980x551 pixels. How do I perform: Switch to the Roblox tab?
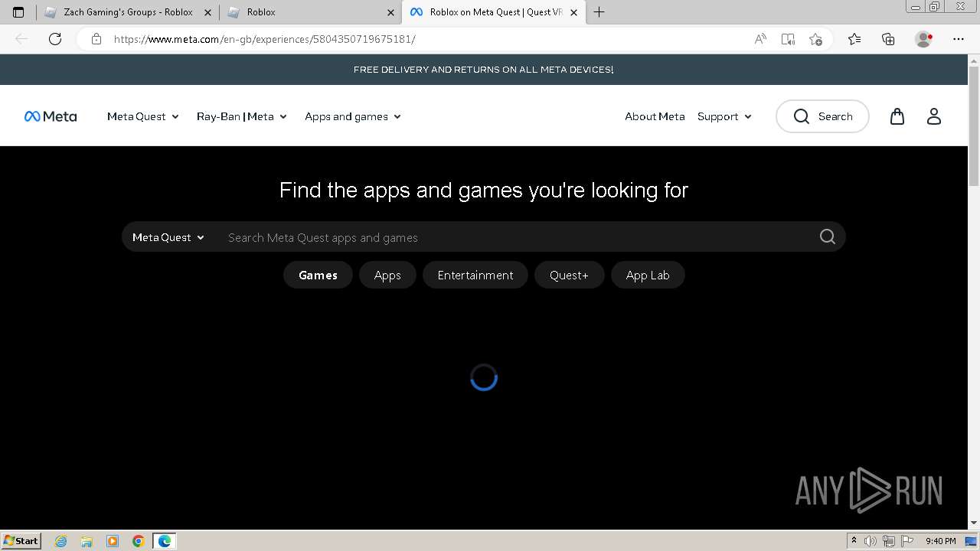click(310, 12)
